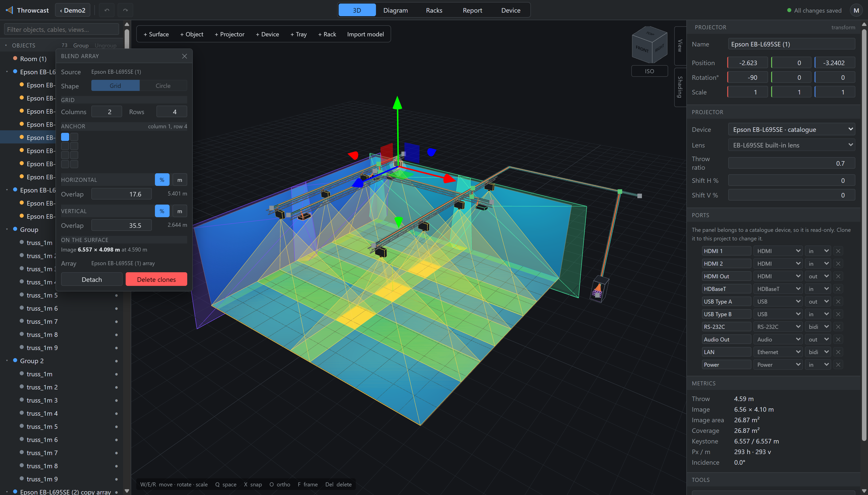This screenshot has height=495, width=868.
Task: Open the LAN port direction dropdown
Action: pos(818,352)
